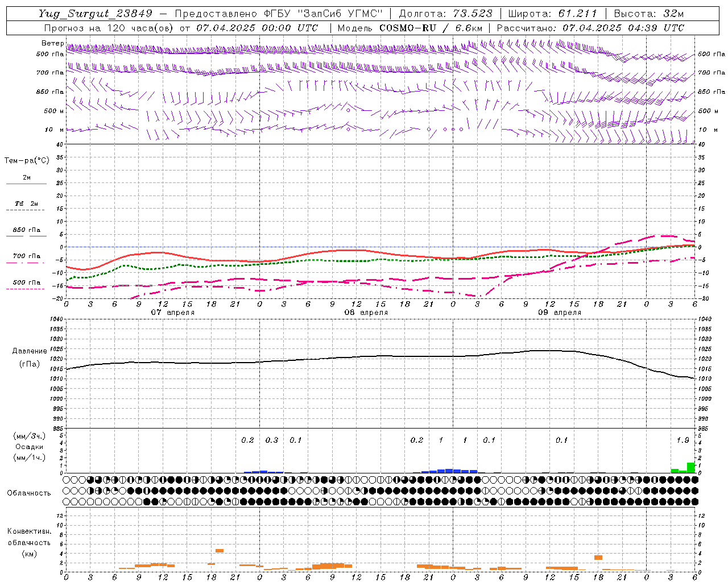728x582 pixels.
Task: Select the elevation text Высота: 32м
Action: click(648, 14)
